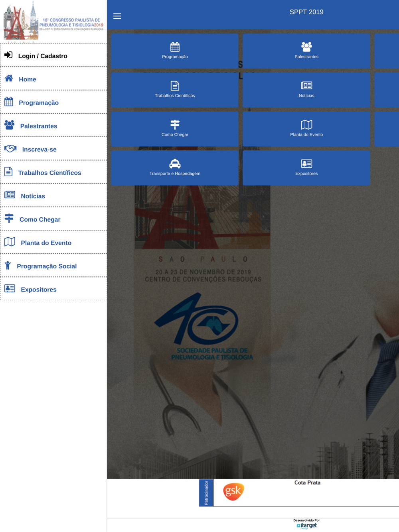
Task: Click the sidebar Trabalhos Científicos document icon
Action: 8,171
